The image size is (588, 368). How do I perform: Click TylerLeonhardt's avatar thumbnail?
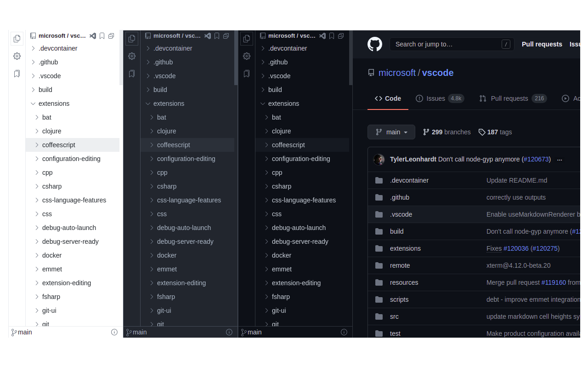[379, 160]
